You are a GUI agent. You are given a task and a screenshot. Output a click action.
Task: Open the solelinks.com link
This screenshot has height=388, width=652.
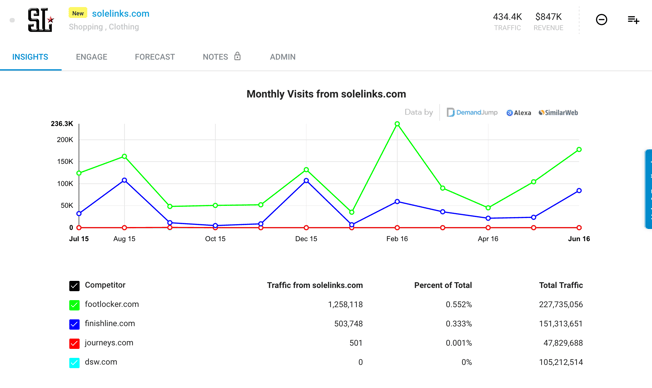(121, 14)
